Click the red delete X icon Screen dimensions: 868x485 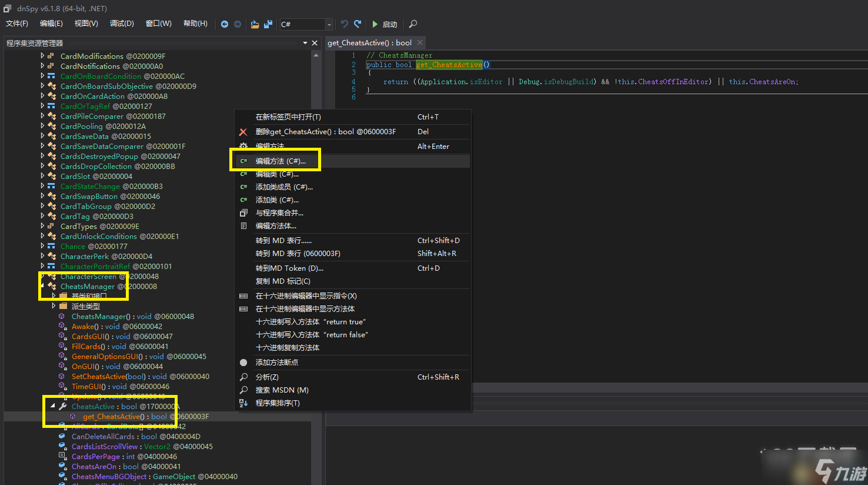[243, 132]
